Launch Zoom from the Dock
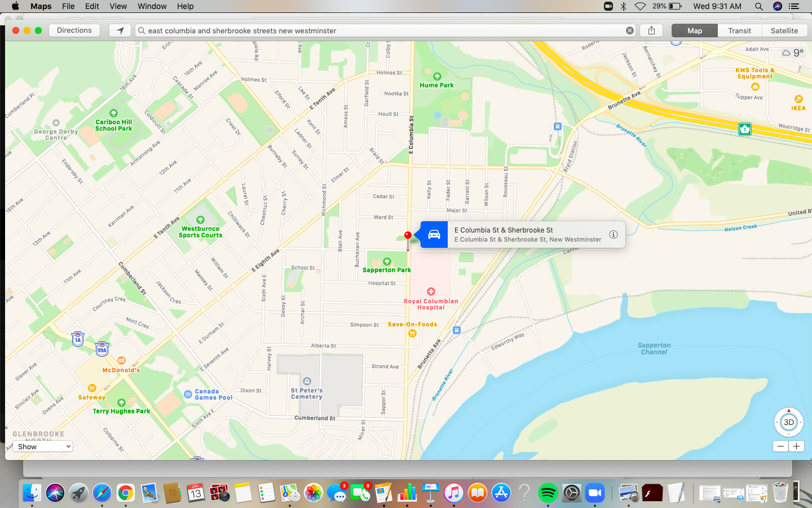Viewport: 812px width, 508px height. coord(594,493)
